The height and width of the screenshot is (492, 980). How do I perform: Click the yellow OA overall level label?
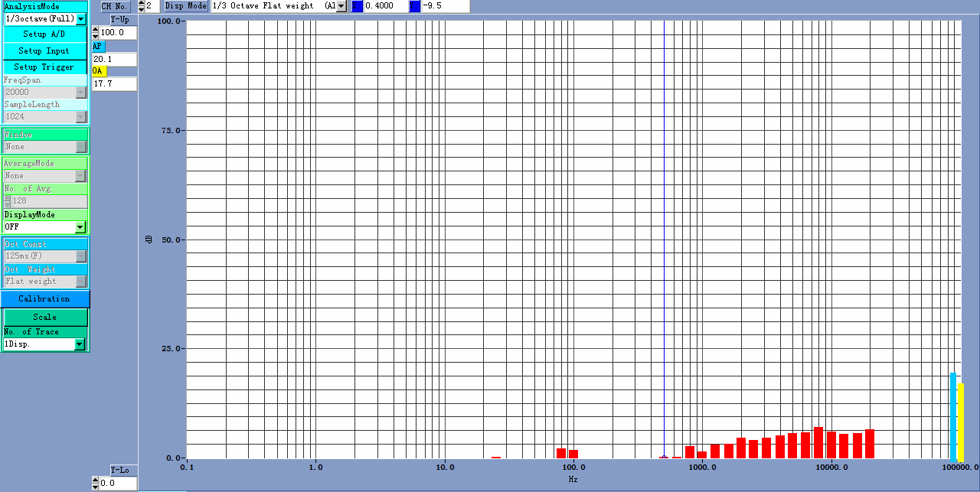click(x=98, y=71)
